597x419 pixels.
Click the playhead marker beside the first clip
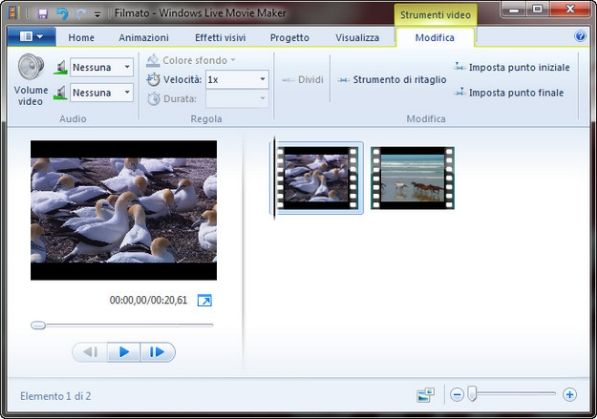click(274, 178)
